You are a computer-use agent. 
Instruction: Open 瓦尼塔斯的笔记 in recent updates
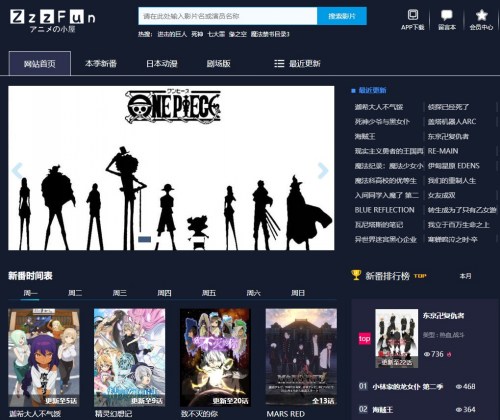coord(379,225)
